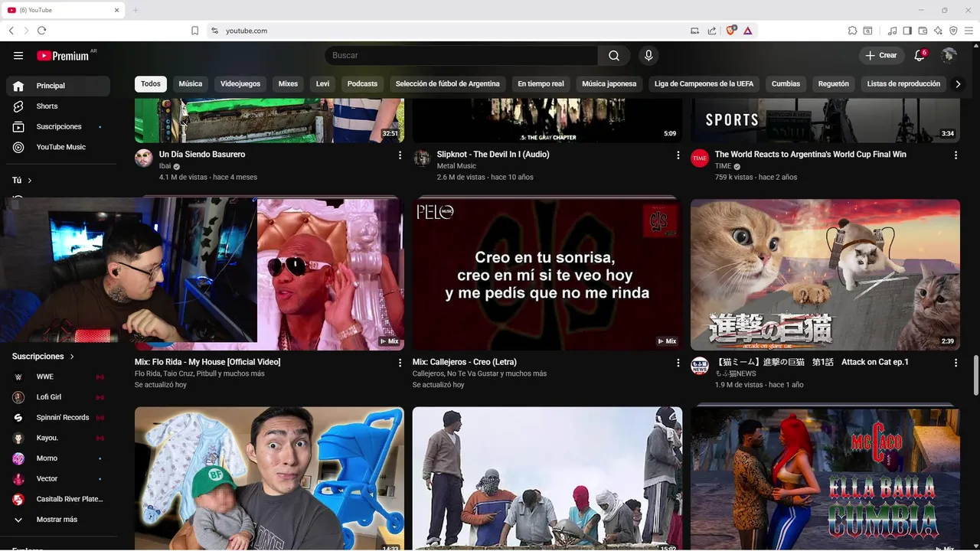Screen dimensions: 980x551
Task: Open the Lofi Girl subscription channel
Action: [x=58, y=397]
